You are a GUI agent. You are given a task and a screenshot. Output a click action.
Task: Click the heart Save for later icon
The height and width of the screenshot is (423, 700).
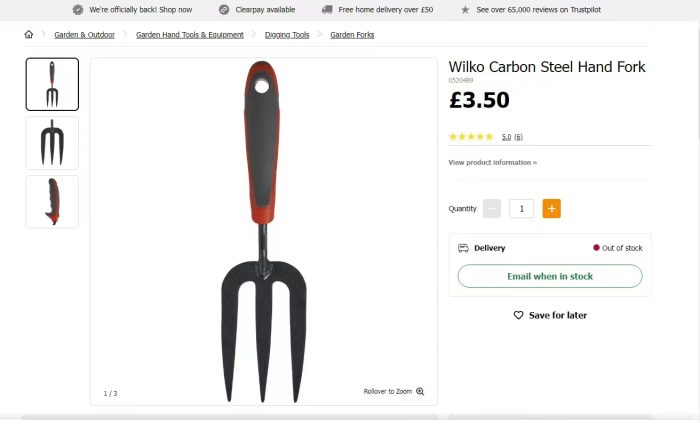(x=518, y=315)
